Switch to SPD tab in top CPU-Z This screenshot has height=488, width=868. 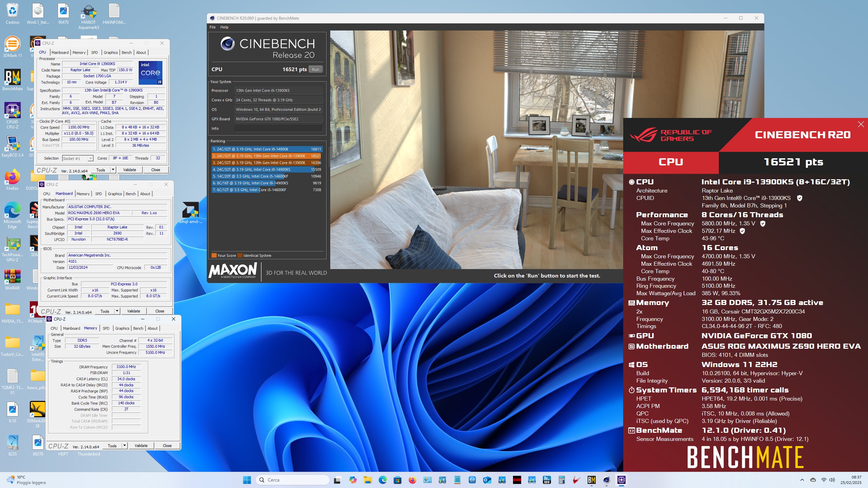pyautogui.click(x=94, y=53)
